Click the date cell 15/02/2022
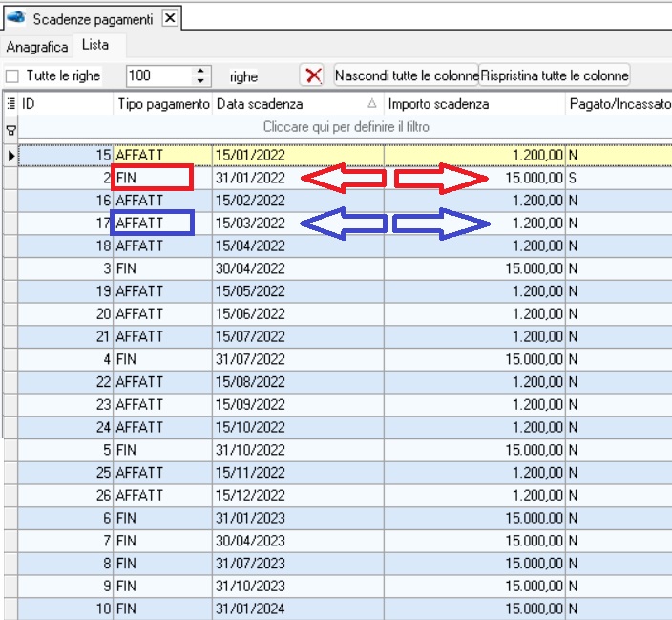672x620 pixels. click(x=298, y=201)
